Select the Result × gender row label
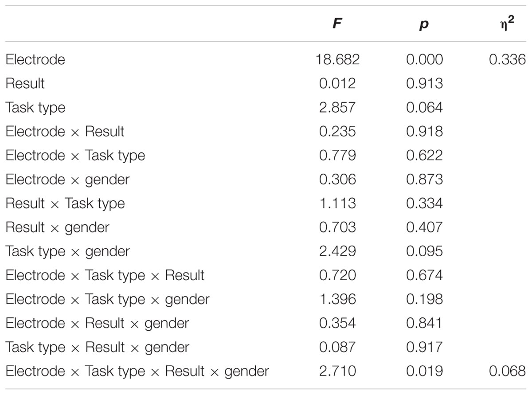Screen dimensions: 532x395 click(58, 227)
